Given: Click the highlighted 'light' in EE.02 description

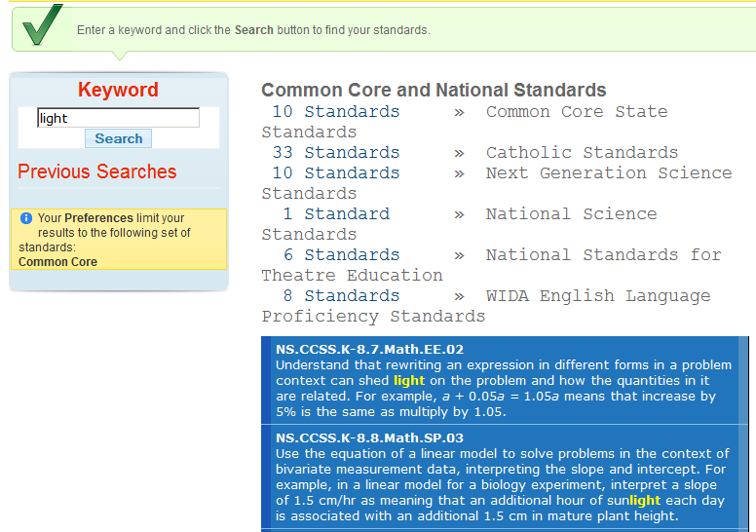Looking at the screenshot, I should tap(409, 381).
